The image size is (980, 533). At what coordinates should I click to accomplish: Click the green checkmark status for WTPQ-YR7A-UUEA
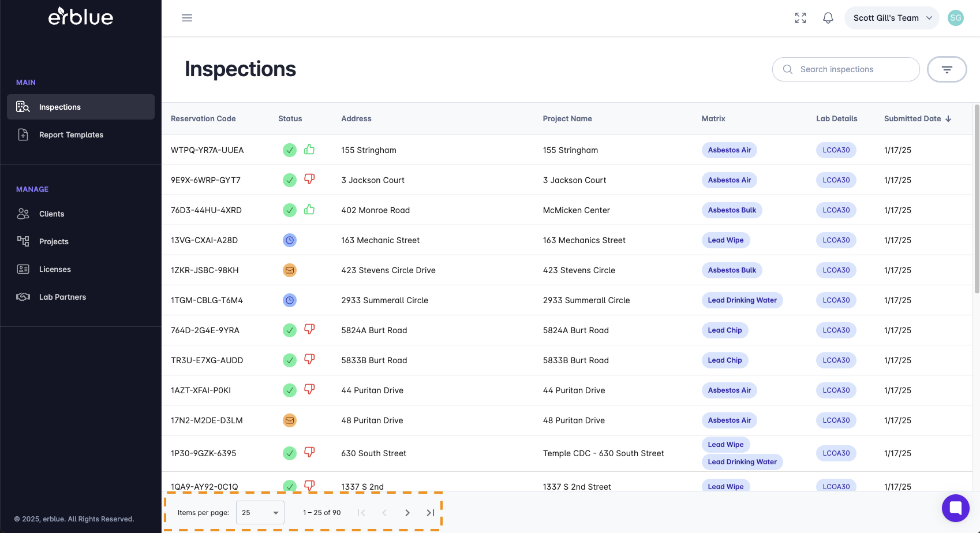tap(290, 150)
